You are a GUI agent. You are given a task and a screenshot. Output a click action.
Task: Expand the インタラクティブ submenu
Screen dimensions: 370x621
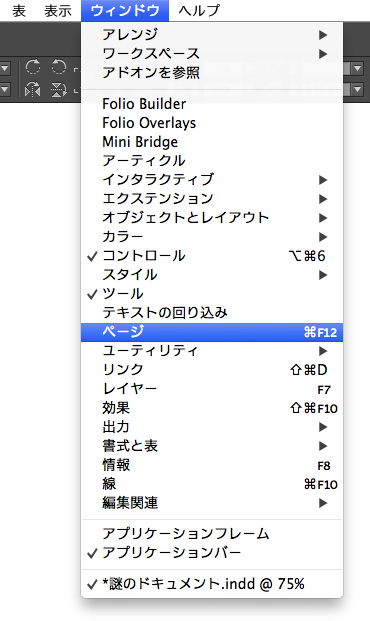pos(212,180)
